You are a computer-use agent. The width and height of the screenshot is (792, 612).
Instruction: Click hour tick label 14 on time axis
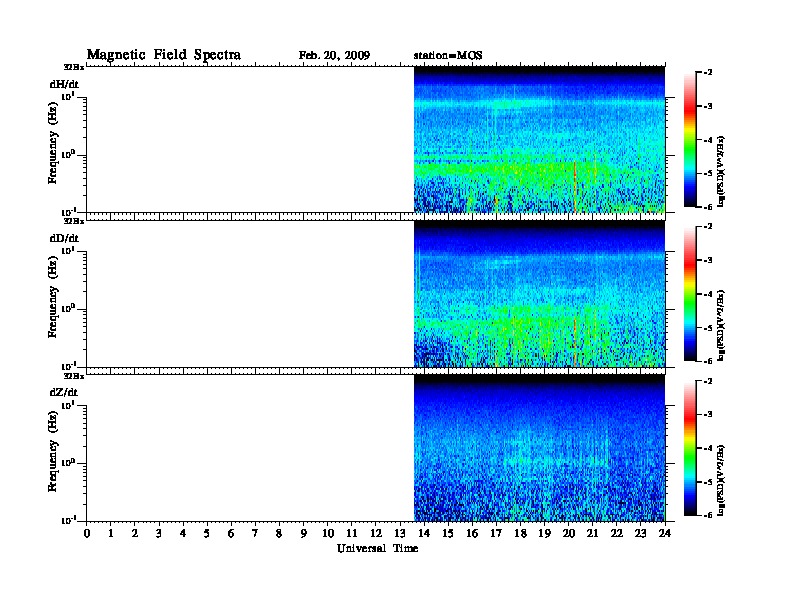pyautogui.click(x=424, y=534)
